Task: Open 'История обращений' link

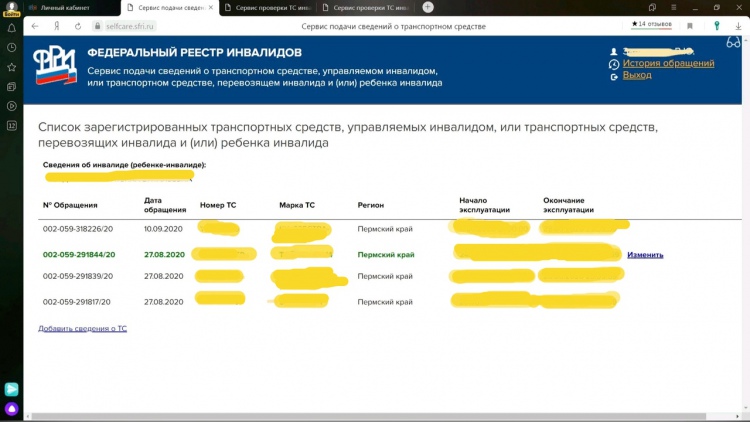Action: pyautogui.click(x=668, y=63)
